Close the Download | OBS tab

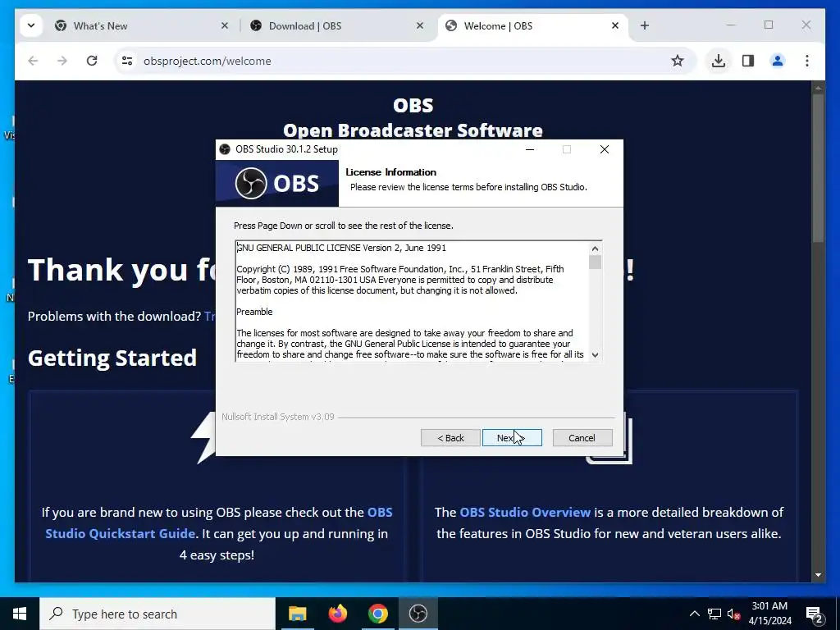(x=419, y=25)
